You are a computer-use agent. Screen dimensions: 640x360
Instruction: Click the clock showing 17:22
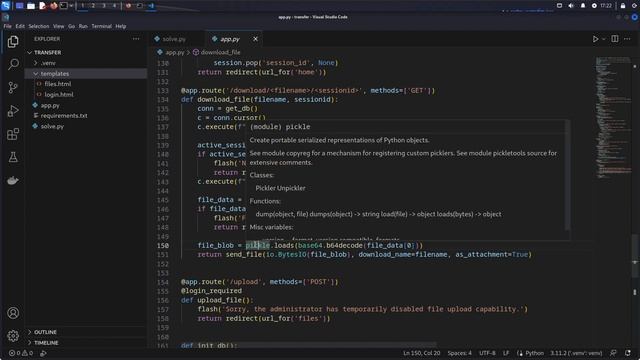tap(606, 6)
